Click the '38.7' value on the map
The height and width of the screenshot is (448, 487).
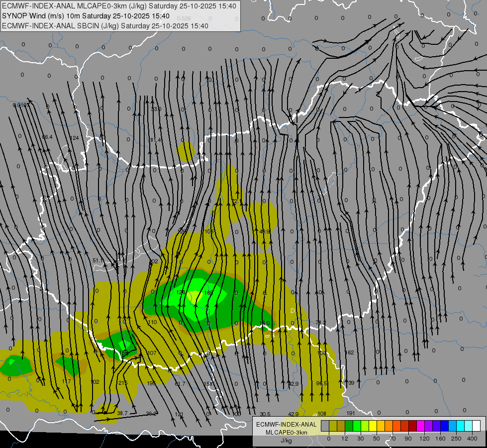122,413
